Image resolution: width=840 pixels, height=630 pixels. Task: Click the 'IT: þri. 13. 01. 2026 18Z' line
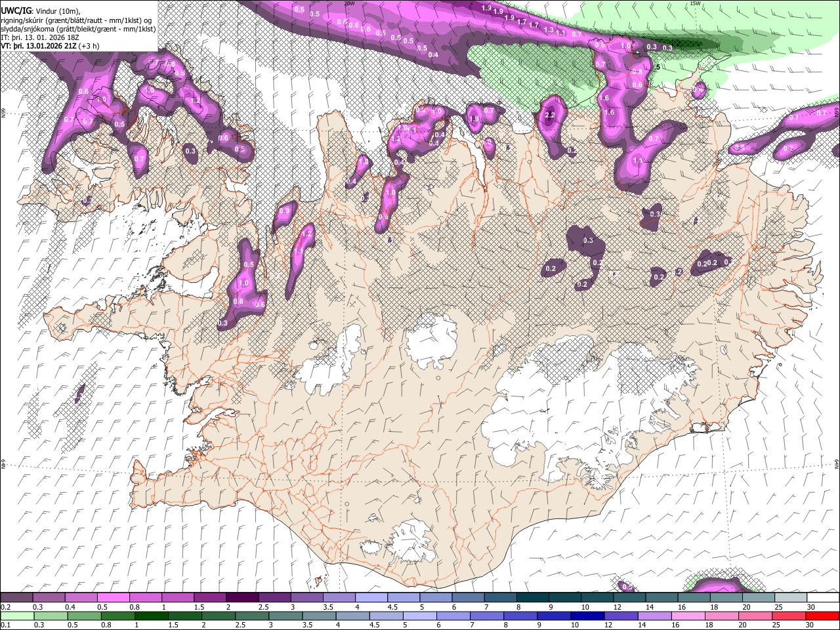(x=41, y=37)
